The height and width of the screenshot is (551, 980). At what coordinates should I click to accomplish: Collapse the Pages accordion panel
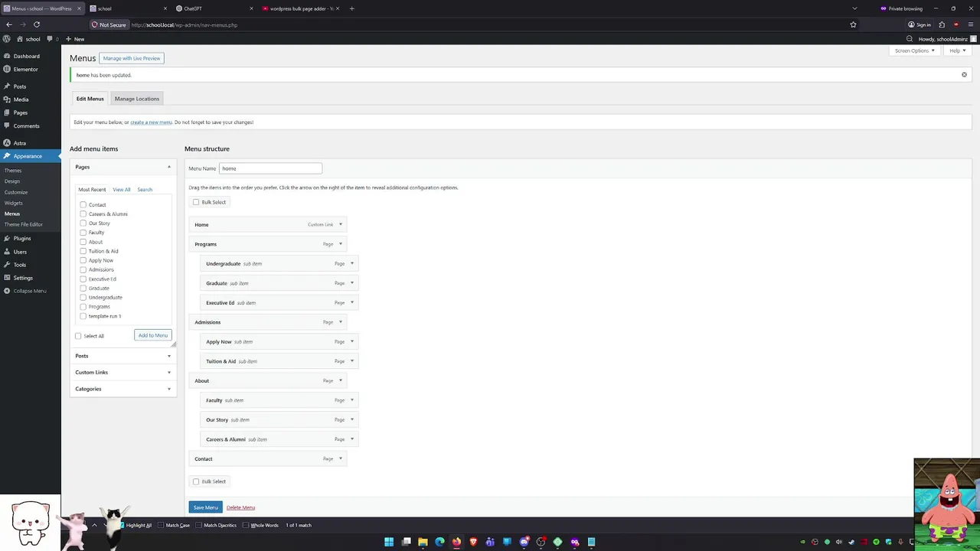(122, 167)
